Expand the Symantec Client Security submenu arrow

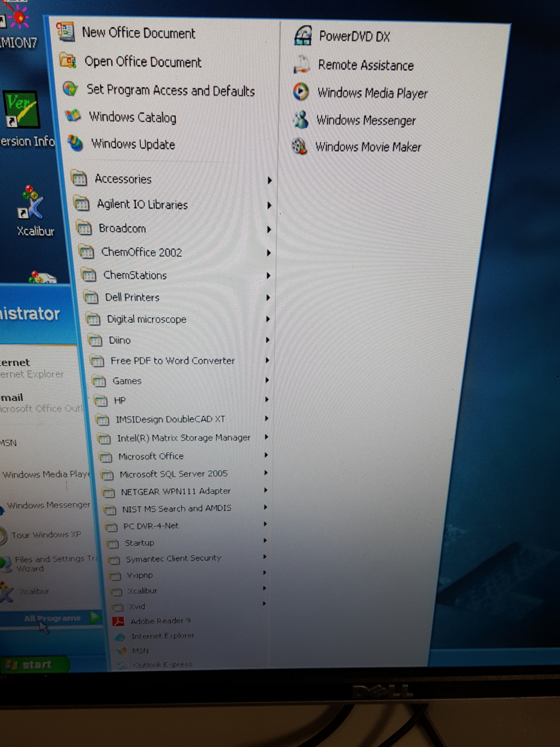(265, 557)
